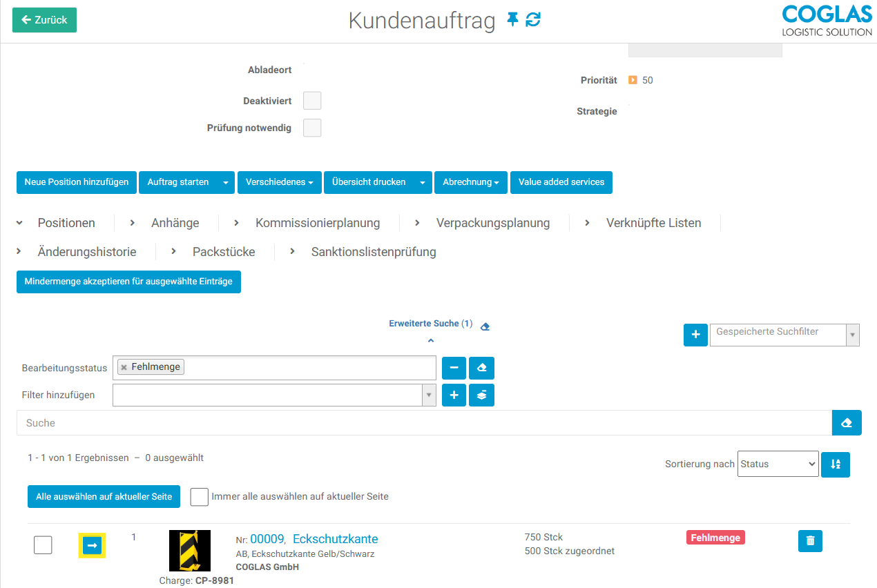Image resolution: width=877 pixels, height=588 pixels.
Task: Click the Zurück button
Action: [44, 20]
